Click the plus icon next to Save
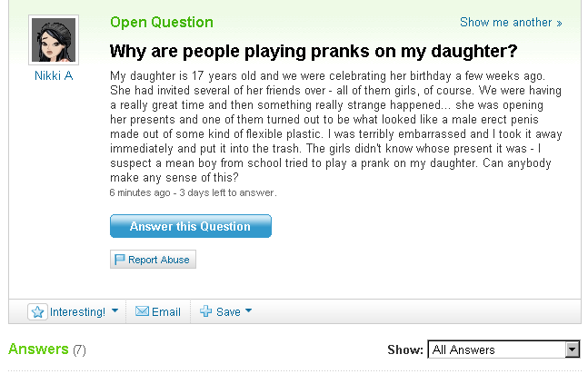Image resolution: width=588 pixels, height=374 pixels. [x=205, y=311]
